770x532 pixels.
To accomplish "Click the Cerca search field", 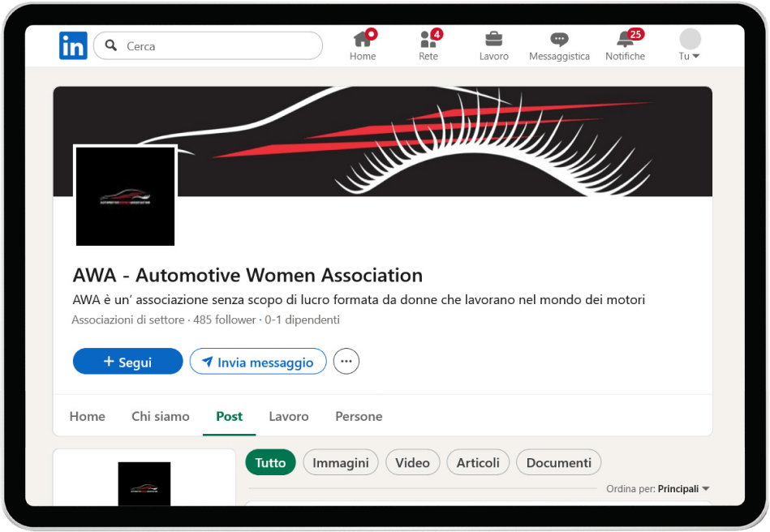I will [x=215, y=46].
